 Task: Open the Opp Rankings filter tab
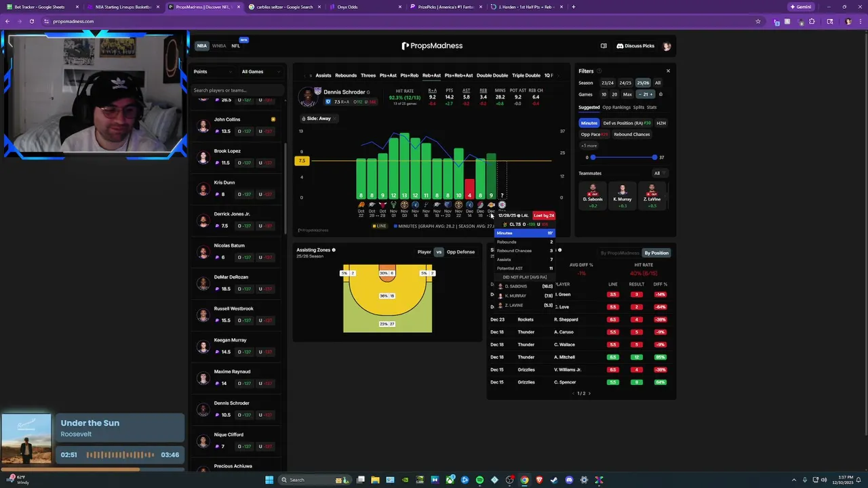pyautogui.click(x=616, y=107)
